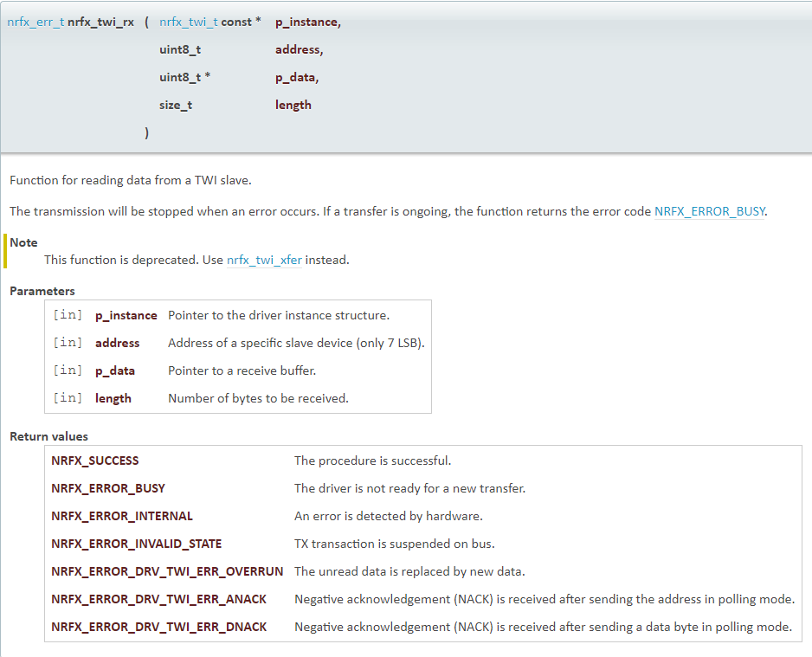Click the Parameters heading
The height and width of the screenshot is (657, 812).
tap(42, 291)
